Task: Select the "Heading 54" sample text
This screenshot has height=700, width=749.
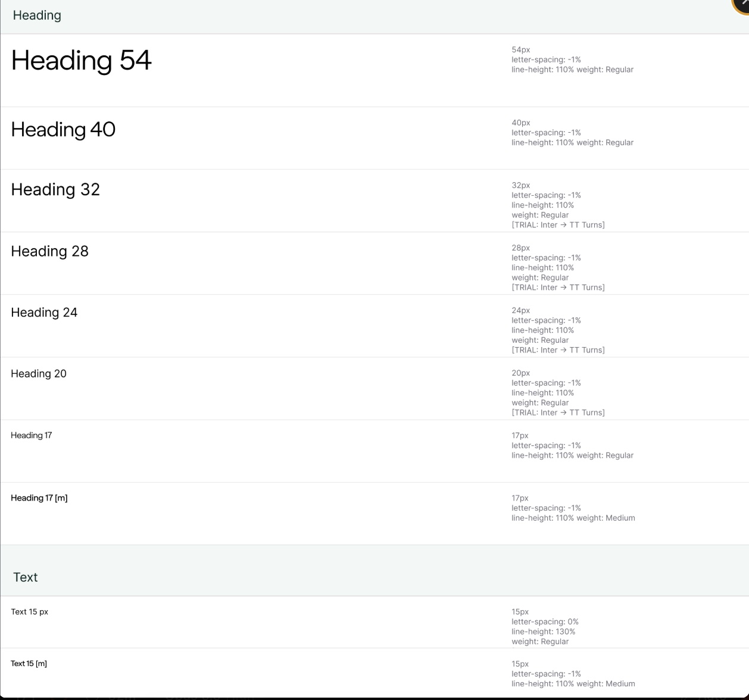Action: tap(82, 61)
